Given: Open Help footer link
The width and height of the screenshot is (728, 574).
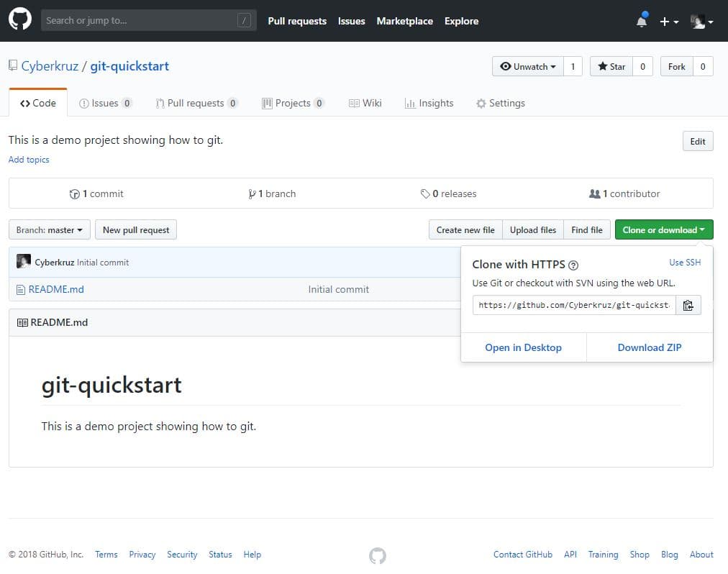Looking at the screenshot, I should [x=252, y=554].
